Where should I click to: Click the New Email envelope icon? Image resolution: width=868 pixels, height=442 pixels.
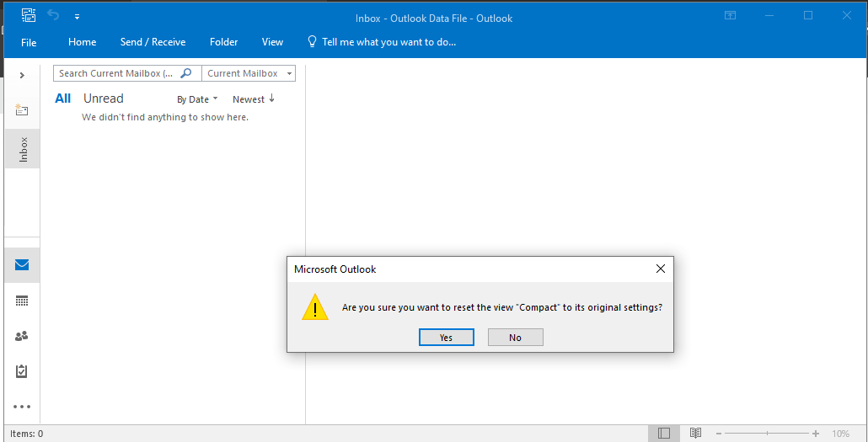22,109
